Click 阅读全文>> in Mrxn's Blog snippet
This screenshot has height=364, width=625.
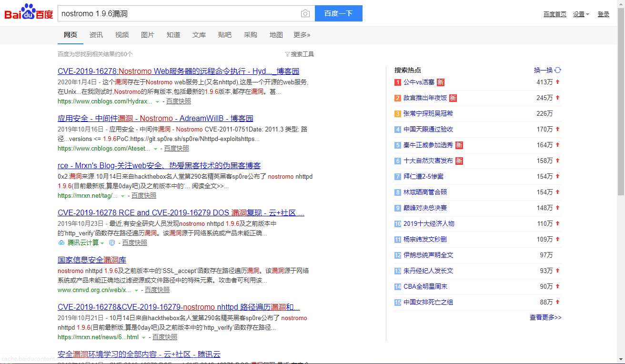pyautogui.click(x=210, y=186)
